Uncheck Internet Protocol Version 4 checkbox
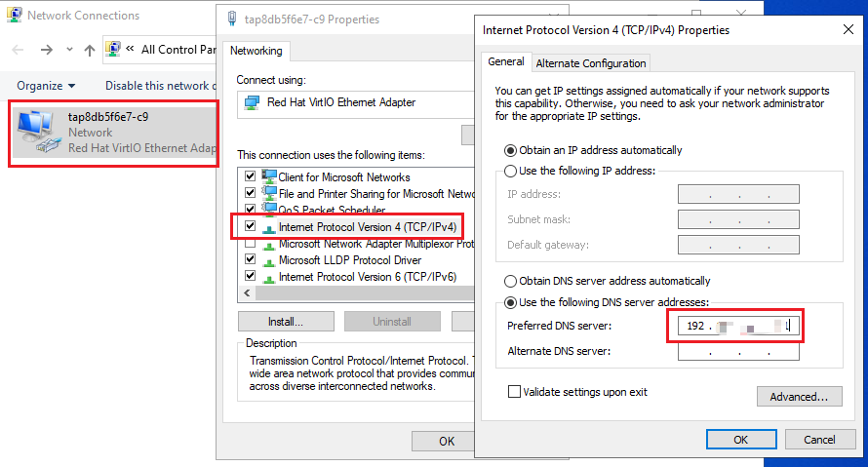This screenshot has height=467, width=868. 251,226
